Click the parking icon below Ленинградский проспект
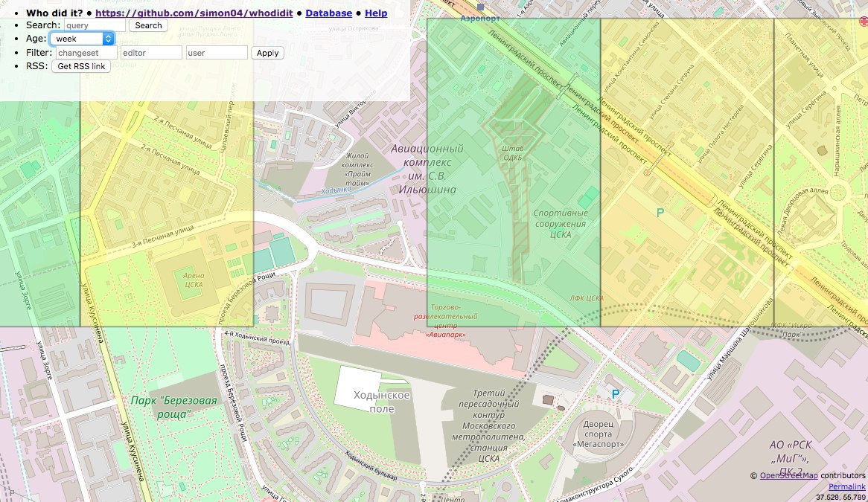868x502 pixels. pyautogui.click(x=660, y=213)
